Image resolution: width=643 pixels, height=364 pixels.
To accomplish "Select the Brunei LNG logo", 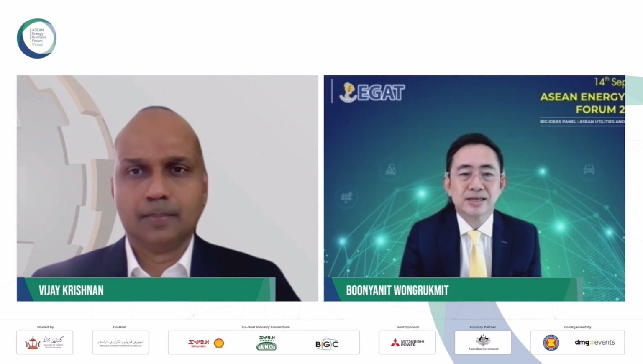I will click(266, 343).
